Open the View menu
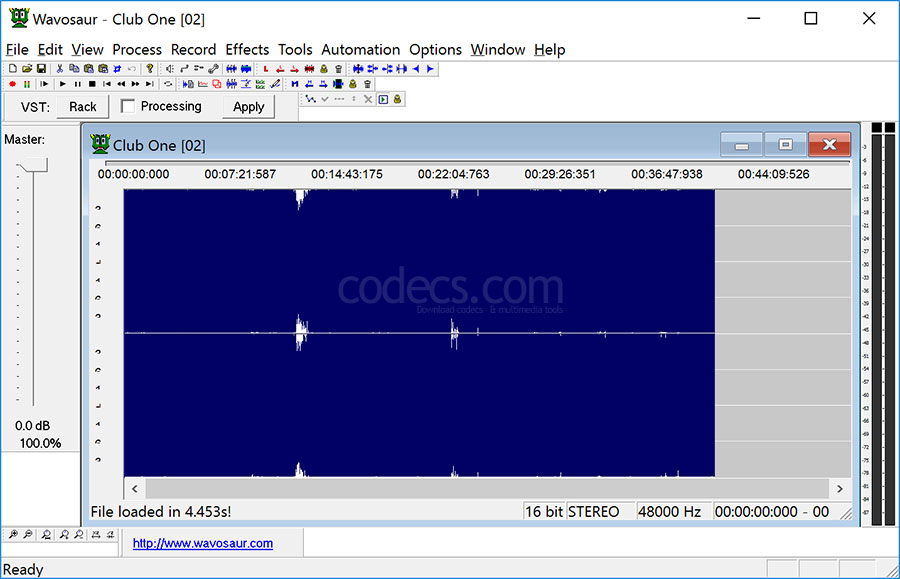The height and width of the screenshot is (579, 900). point(87,50)
